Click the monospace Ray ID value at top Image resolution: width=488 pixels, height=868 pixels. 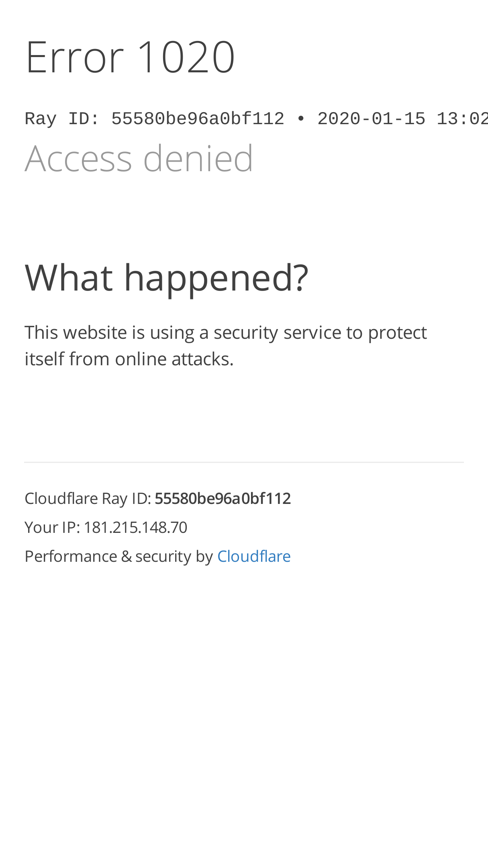[198, 119]
